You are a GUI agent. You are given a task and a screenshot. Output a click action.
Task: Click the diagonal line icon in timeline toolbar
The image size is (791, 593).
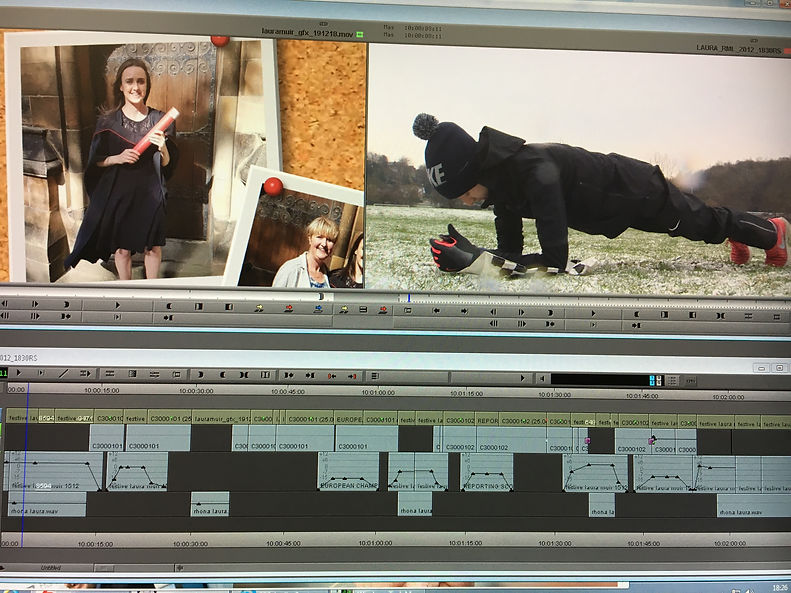click(63, 374)
